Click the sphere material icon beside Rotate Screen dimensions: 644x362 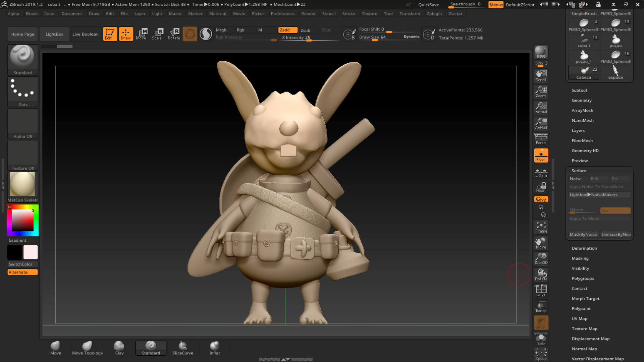(x=190, y=34)
